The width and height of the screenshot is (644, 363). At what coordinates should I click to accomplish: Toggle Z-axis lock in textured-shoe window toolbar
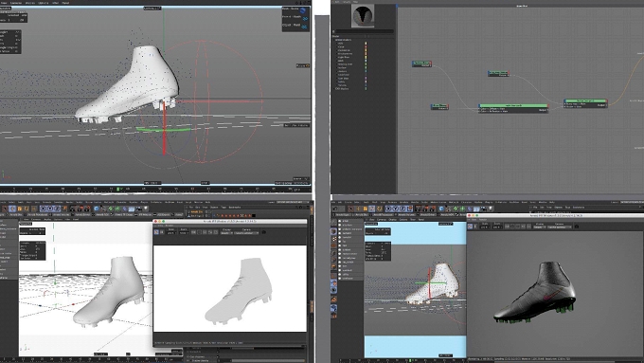pyautogui.click(x=402, y=209)
